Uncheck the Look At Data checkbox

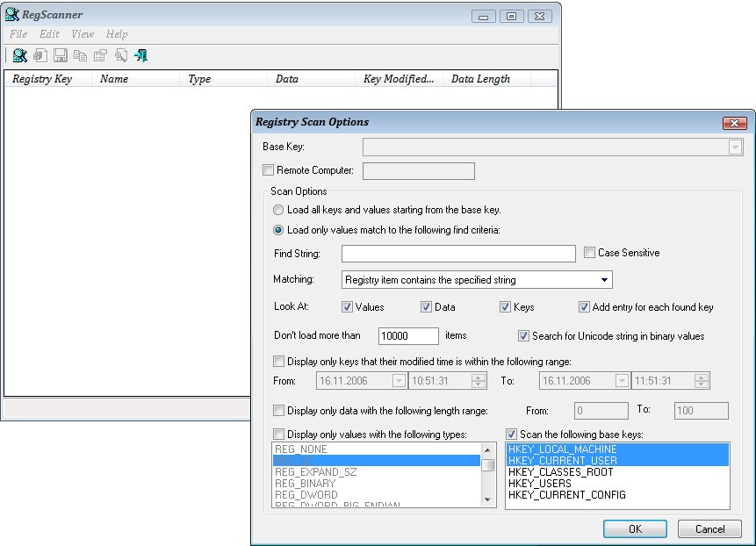[x=426, y=307]
